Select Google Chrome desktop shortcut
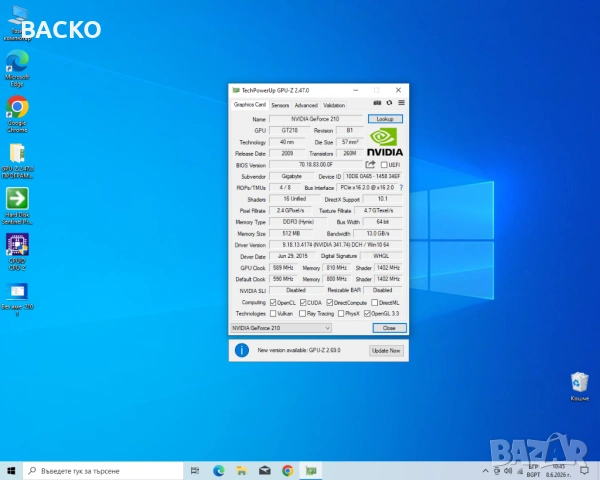The image size is (600, 480). click(17, 114)
